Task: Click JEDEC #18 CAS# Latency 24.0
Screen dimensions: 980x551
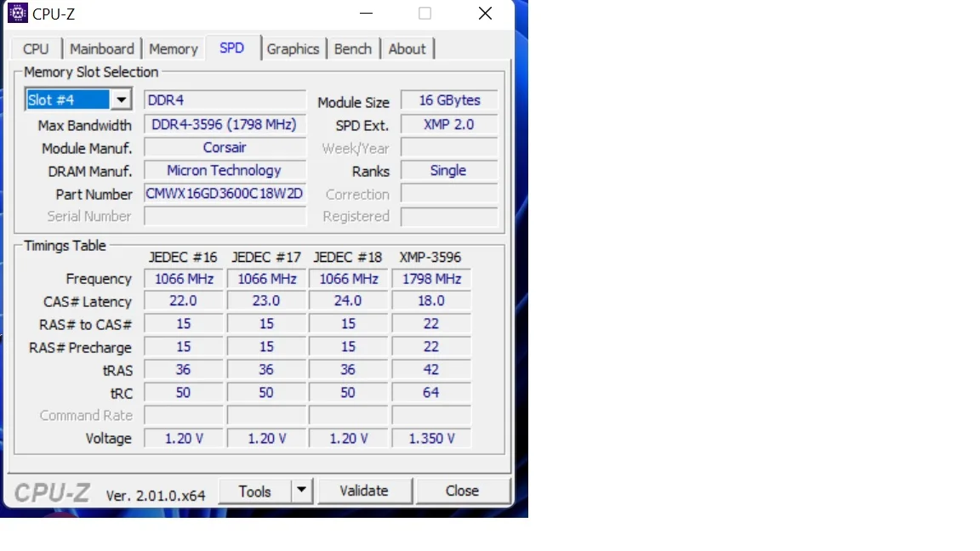Action: pyautogui.click(x=348, y=301)
